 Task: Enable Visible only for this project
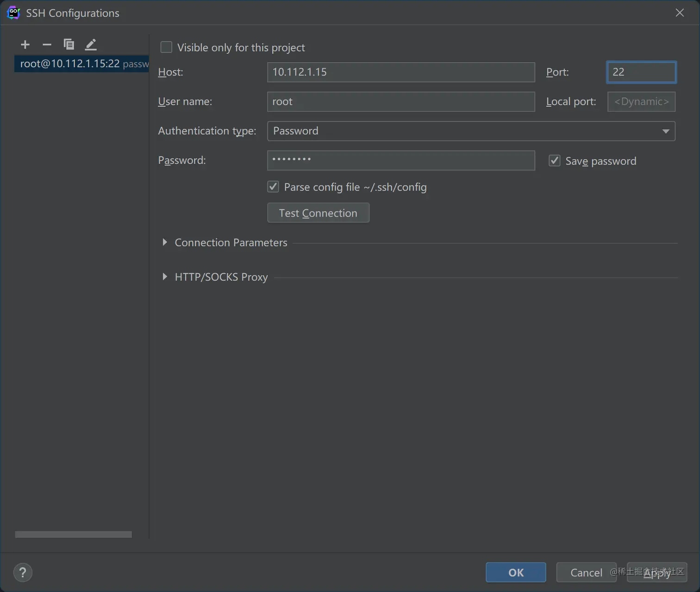[166, 47]
